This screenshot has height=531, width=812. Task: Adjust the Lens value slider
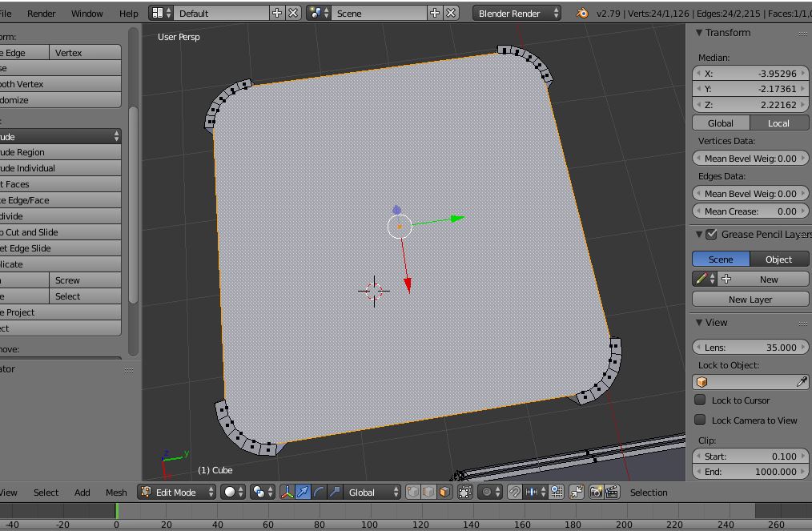pos(750,348)
